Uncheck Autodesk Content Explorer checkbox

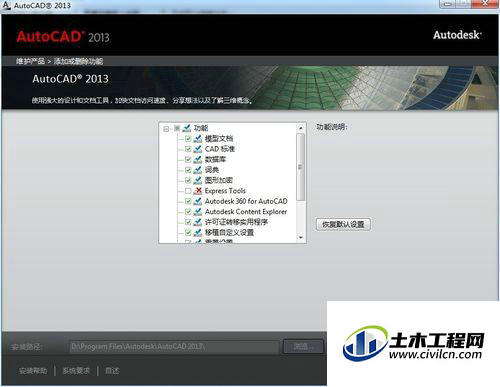tap(188, 212)
